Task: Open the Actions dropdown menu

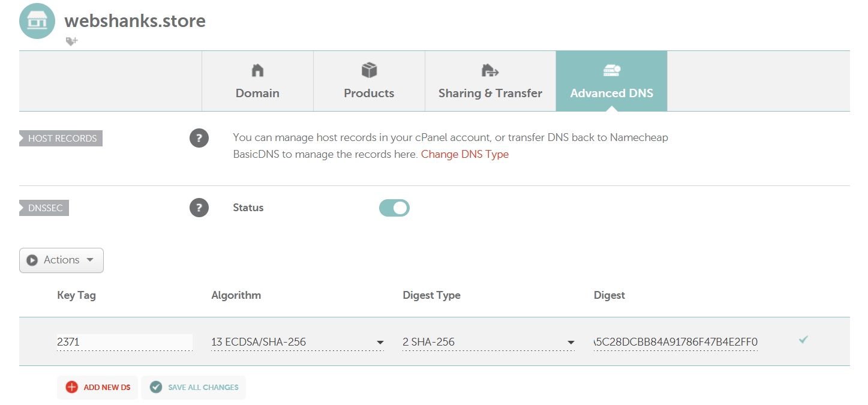Action: [61, 260]
